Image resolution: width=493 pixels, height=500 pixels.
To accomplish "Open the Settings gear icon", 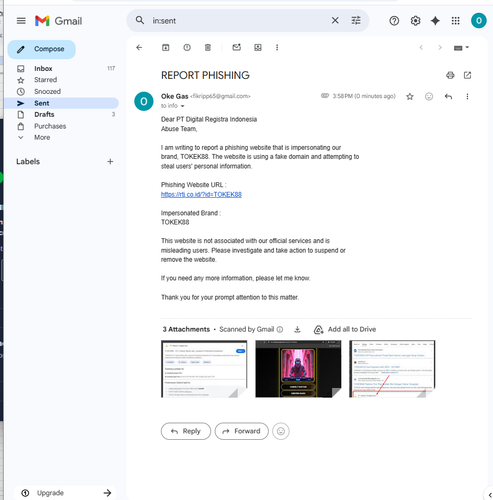I will pos(415,21).
